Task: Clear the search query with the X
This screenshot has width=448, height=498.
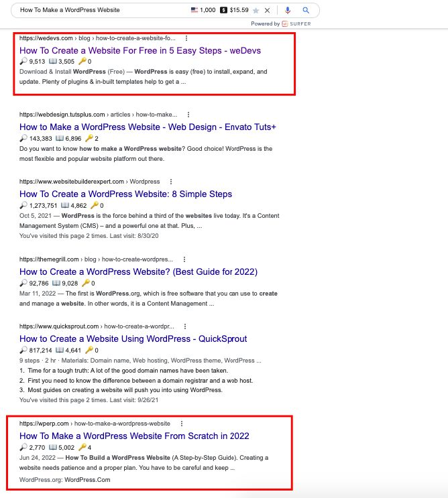Action: point(267,11)
